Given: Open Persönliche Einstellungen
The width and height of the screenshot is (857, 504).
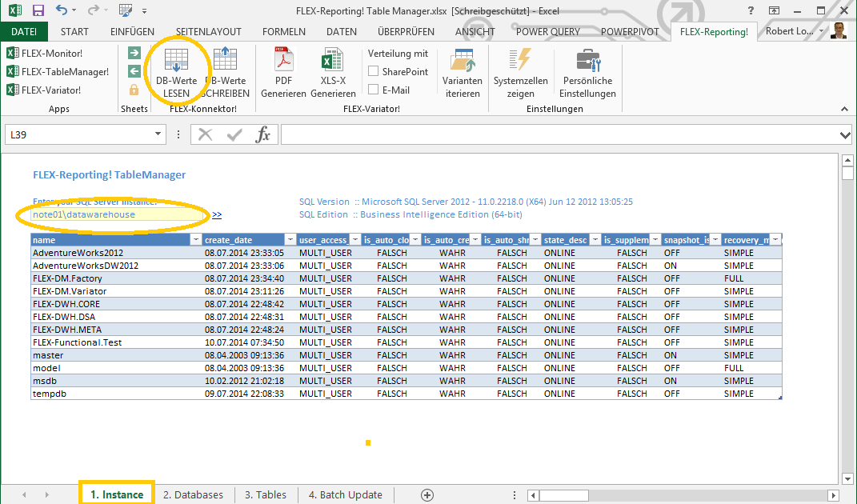Looking at the screenshot, I should tap(587, 73).
